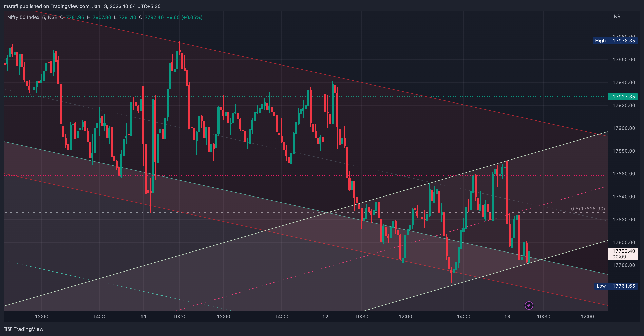
Task: Click the Low 17761.65 price label
Action: click(x=616, y=286)
